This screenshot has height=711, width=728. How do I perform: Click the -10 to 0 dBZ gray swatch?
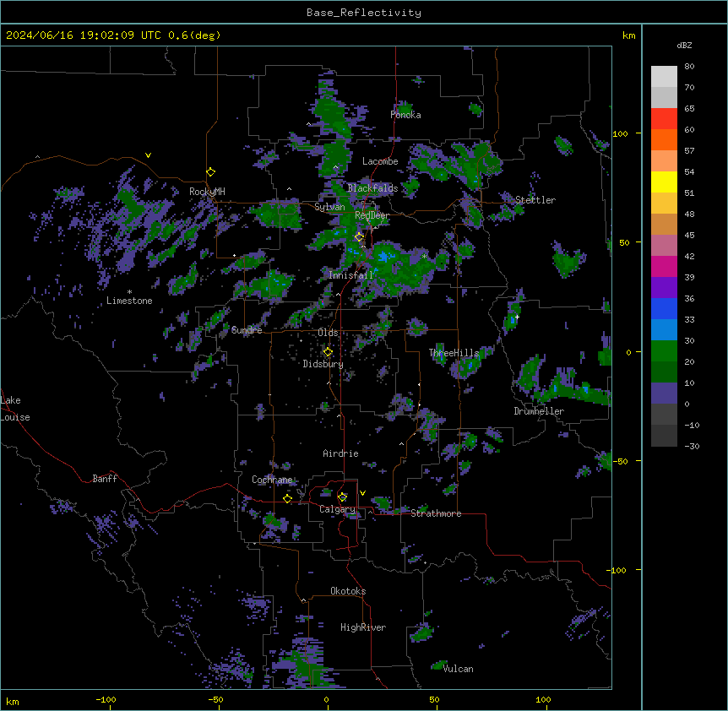point(664,415)
